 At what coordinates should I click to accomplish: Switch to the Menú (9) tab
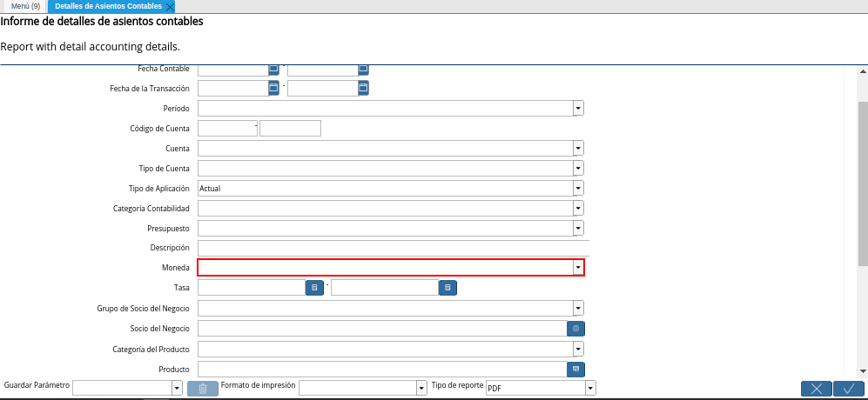tap(25, 6)
